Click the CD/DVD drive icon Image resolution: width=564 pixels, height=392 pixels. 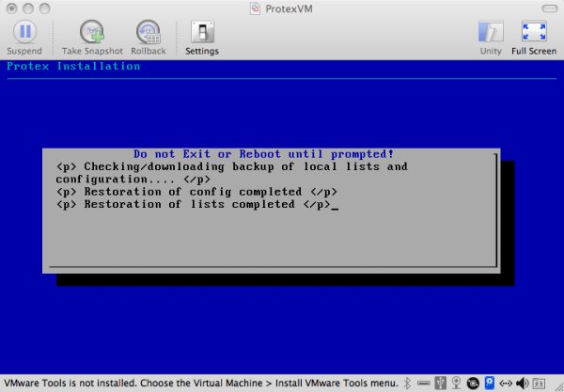473,384
